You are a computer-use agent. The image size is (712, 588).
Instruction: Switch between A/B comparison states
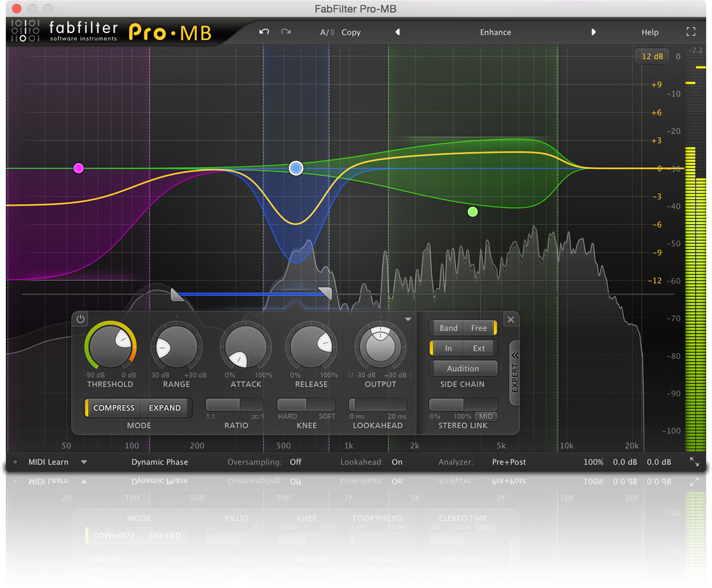tap(327, 32)
